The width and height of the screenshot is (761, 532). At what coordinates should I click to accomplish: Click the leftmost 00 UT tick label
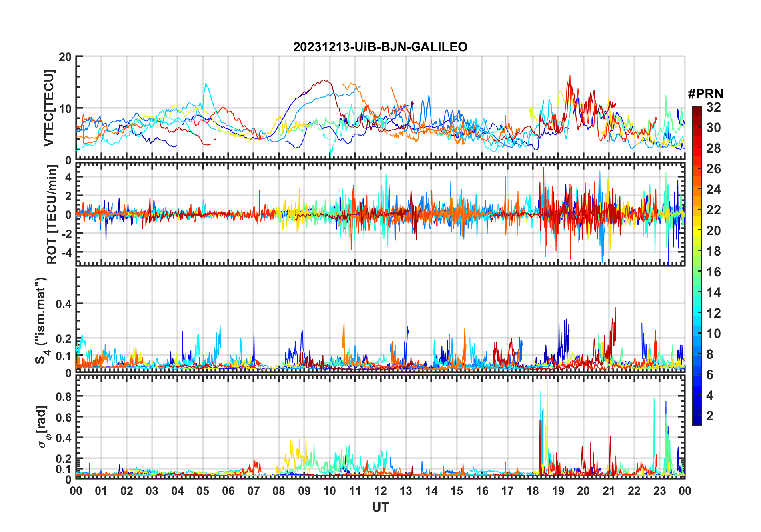(76, 491)
